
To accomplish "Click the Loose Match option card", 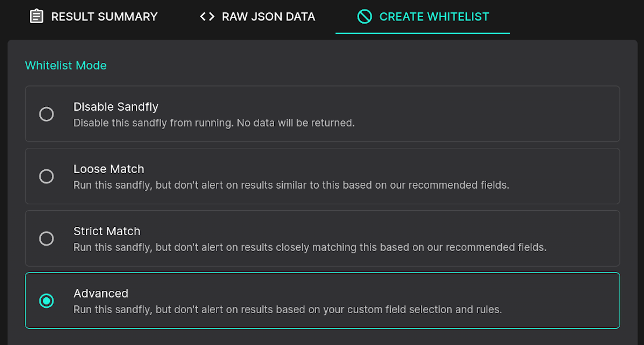I will pos(322,176).
